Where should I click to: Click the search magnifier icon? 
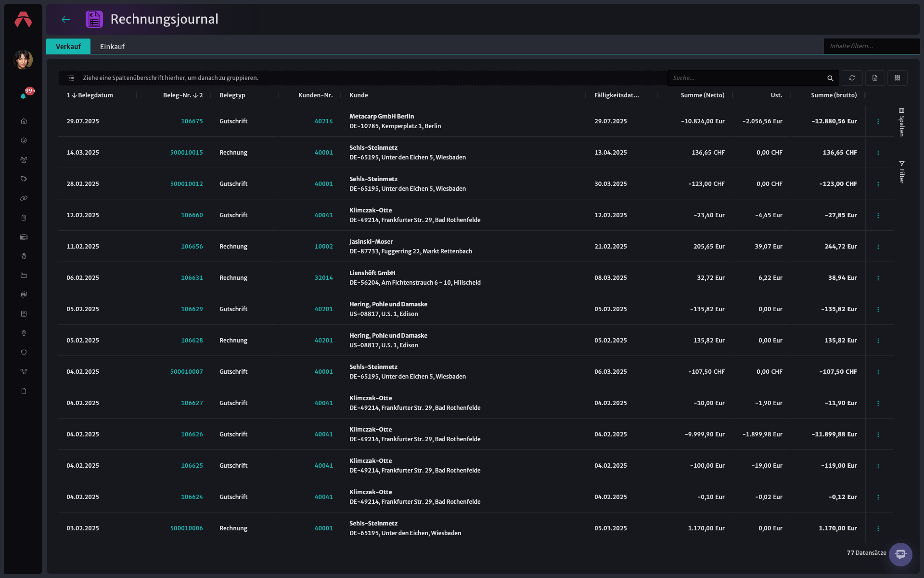click(x=830, y=78)
